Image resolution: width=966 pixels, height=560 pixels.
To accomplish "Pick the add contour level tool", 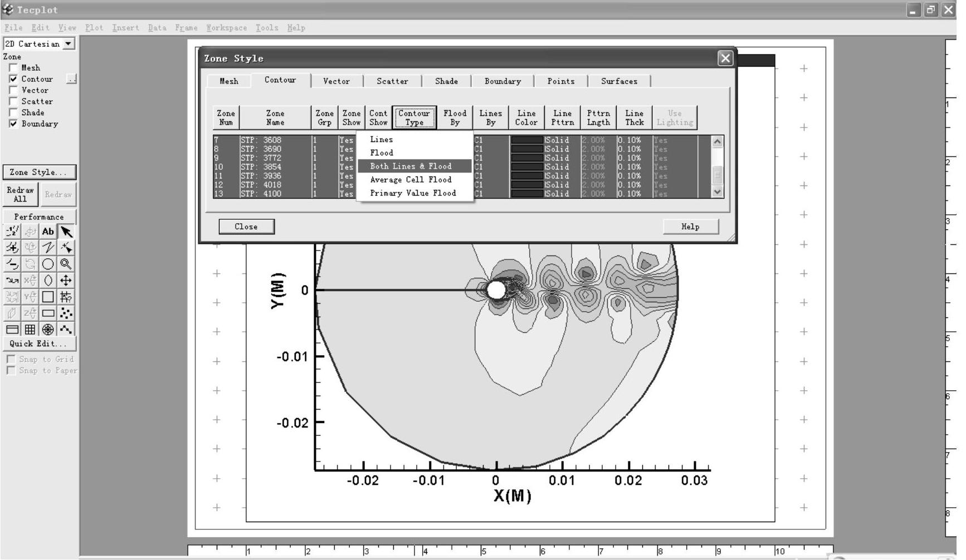I will click(x=12, y=248).
